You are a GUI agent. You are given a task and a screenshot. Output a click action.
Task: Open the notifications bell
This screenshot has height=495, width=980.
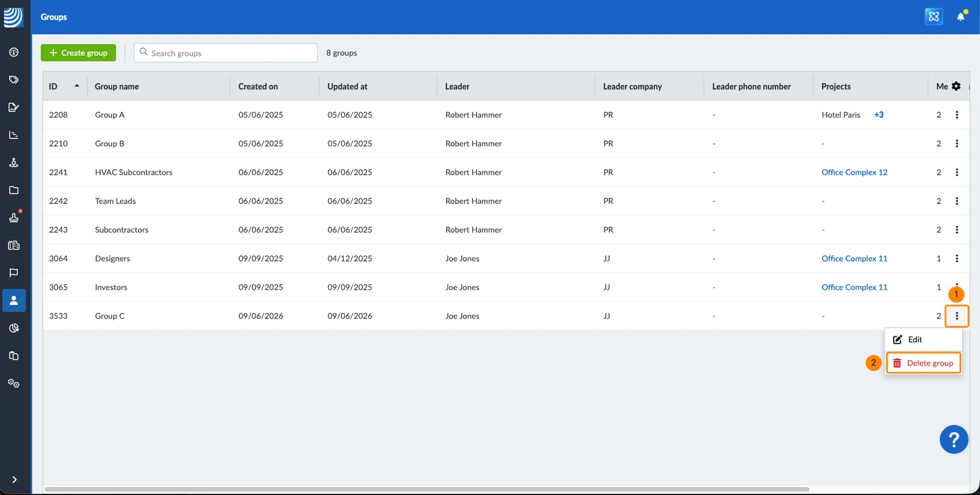(961, 17)
